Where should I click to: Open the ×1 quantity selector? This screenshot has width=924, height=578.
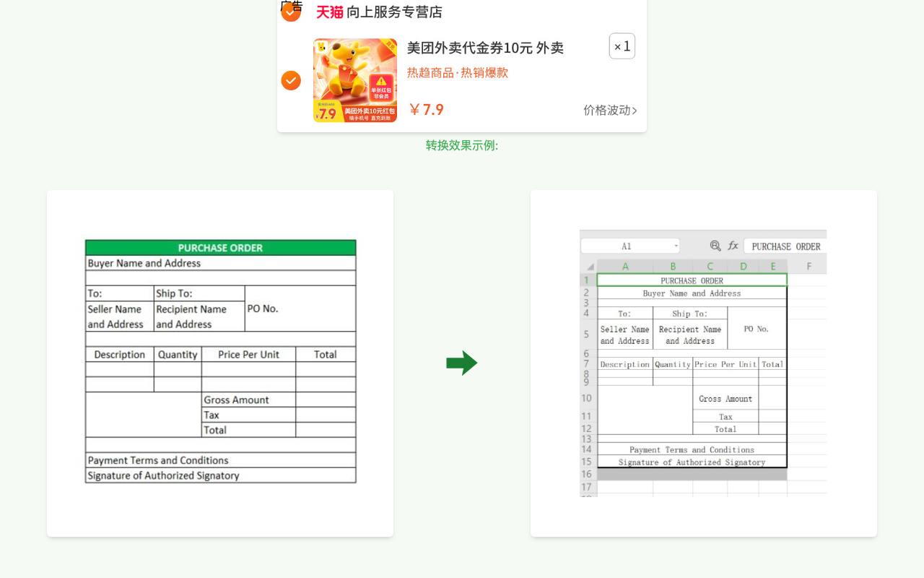[x=622, y=46]
